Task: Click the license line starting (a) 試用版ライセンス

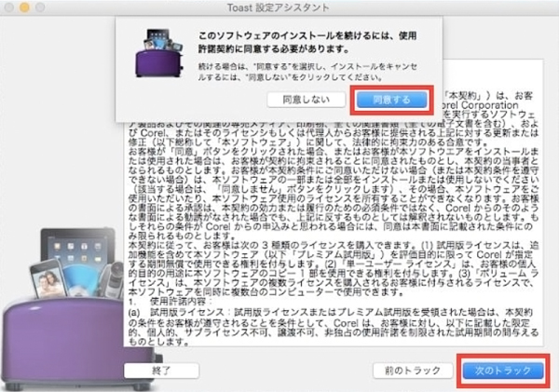Action: [x=330, y=313]
